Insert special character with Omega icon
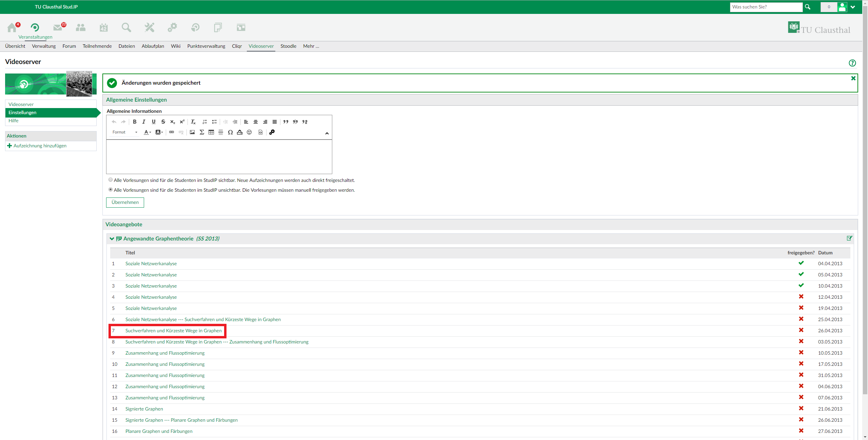This screenshot has width=868, height=440. (230, 132)
